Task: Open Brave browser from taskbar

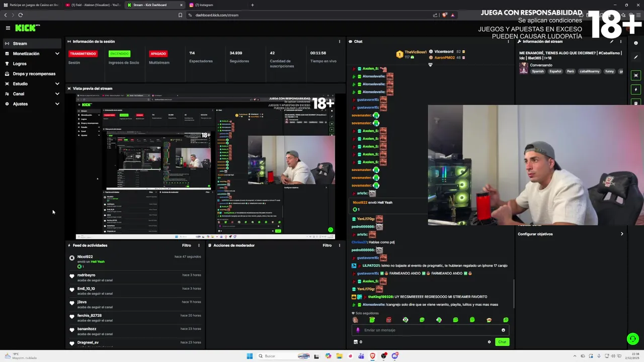Action: 372,356
